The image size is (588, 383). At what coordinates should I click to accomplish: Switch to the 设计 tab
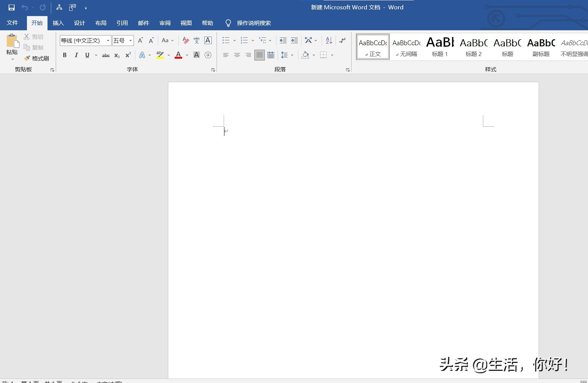pos(80,23)
